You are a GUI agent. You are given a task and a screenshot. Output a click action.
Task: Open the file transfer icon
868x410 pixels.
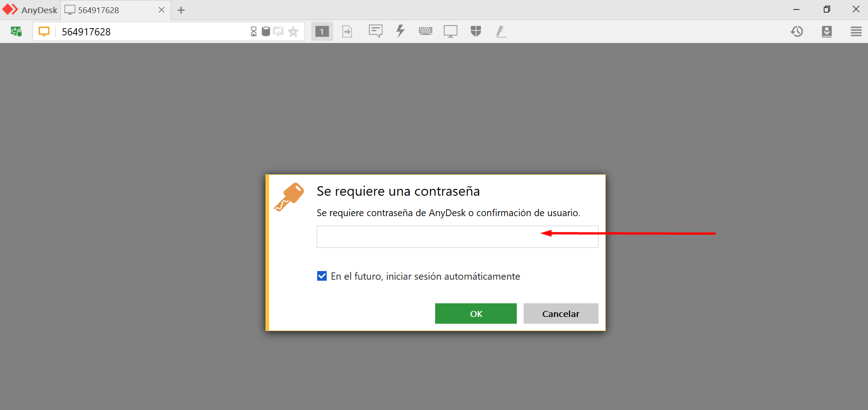[x=347, y=31]
